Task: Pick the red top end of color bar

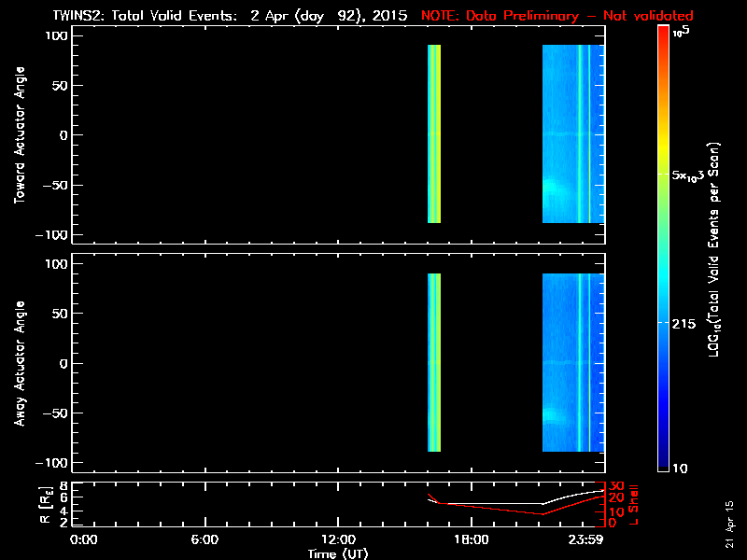Action: coord(663,33)
